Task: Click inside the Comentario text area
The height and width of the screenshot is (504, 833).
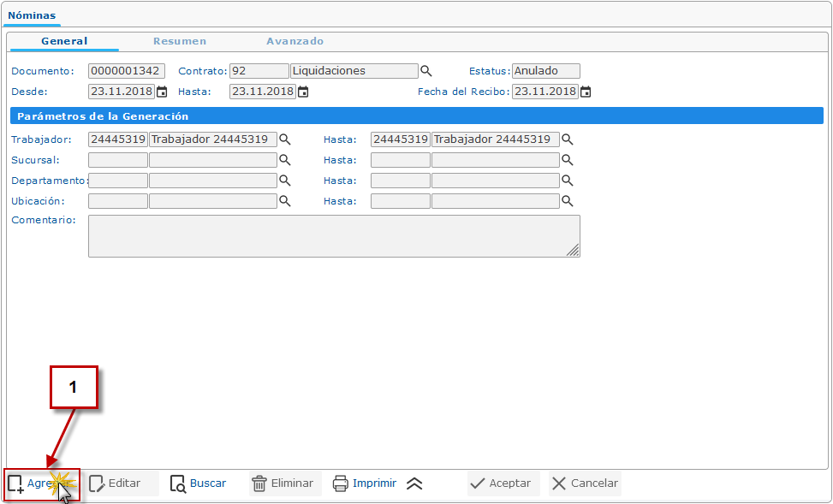Action: coord(334,235)
